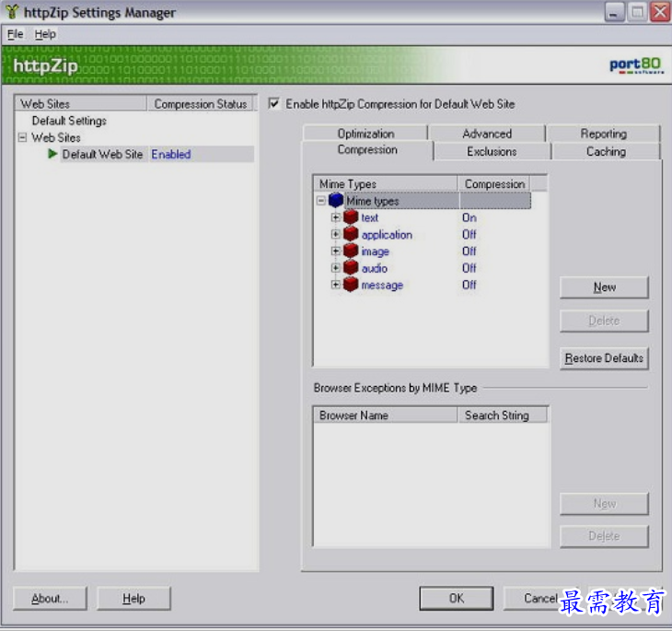672x631 pixels.
Task: Select the Compression tab
Action: click(x=367, y=150)
